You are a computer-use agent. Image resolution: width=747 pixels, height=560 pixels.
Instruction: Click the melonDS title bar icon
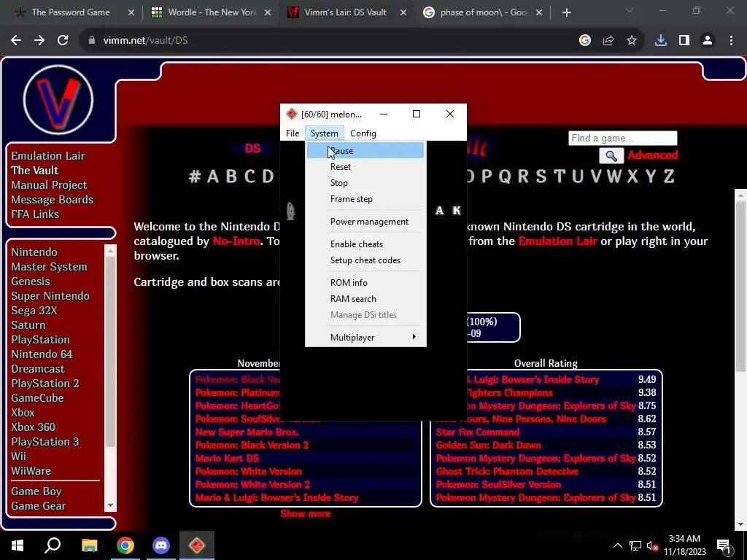click(x=292, y=114)
